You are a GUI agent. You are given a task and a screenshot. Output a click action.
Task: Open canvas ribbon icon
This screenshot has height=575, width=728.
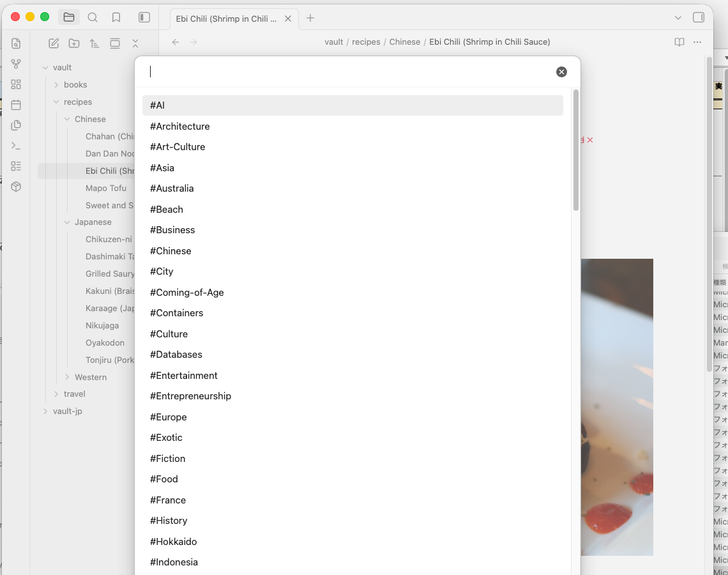pyautogui.click(x=16, y=84)
